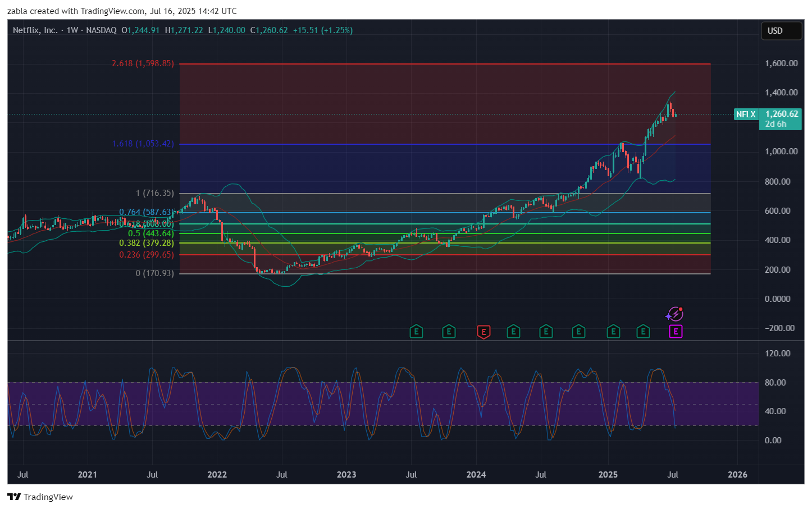
Task: Open the April 2024 green earnings marker
Action: pos(513,332)
